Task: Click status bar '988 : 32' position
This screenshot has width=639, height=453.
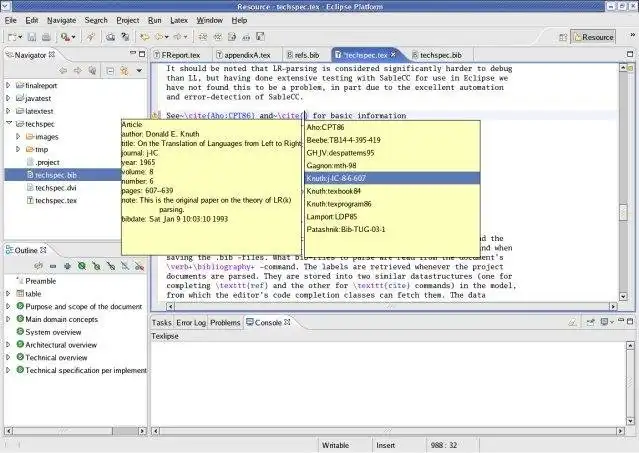Action: pyautogui.click(x=444, y=445)
